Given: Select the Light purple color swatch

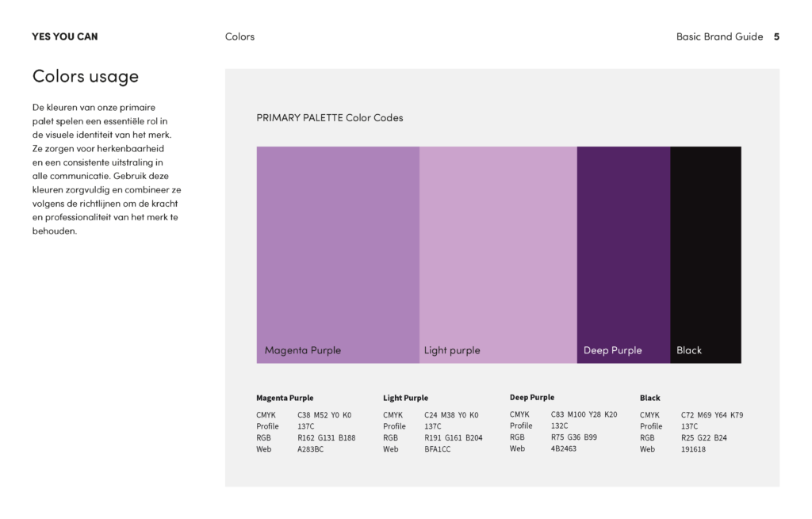Looking at the screenshot, I should 498,254.
